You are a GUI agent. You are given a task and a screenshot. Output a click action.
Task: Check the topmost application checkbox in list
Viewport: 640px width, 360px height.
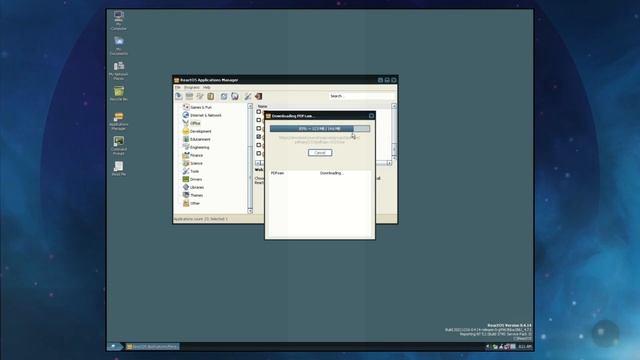point(258,111)
